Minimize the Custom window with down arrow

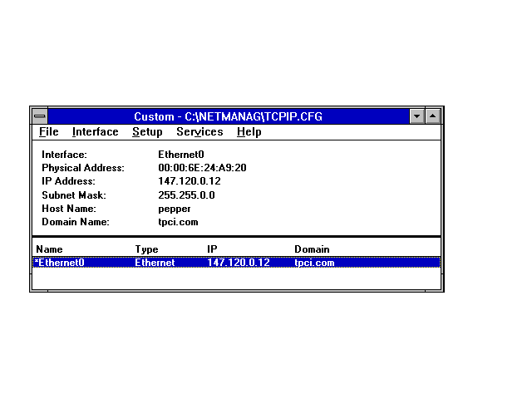point(417,116)
